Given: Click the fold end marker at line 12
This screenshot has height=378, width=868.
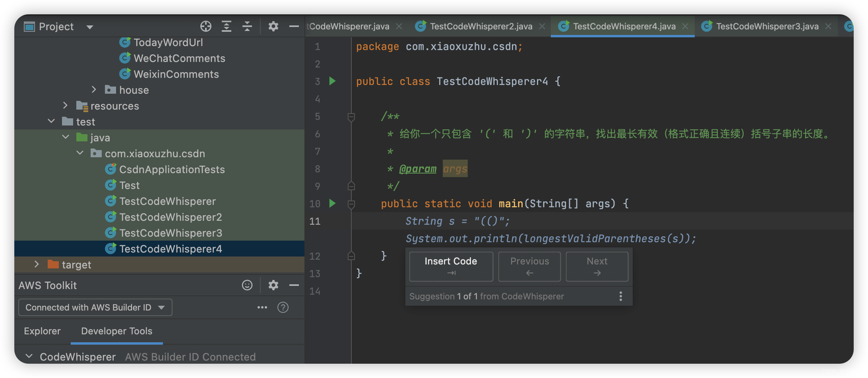Looking at the screenshot, I should point(351,256).
